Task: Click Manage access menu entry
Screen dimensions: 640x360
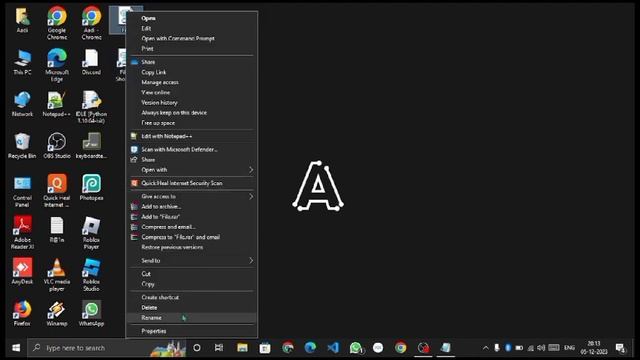Action: coord(192,82)
